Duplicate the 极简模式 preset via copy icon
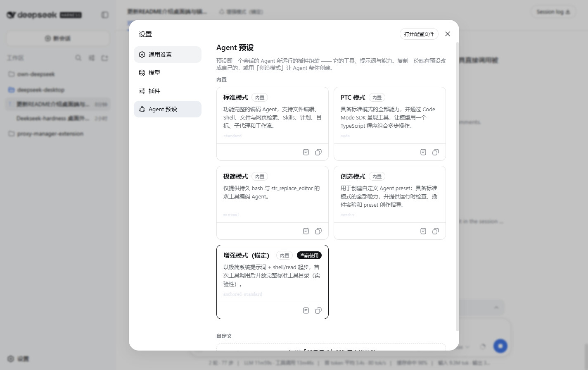The image size is (588, 370). 318,231
